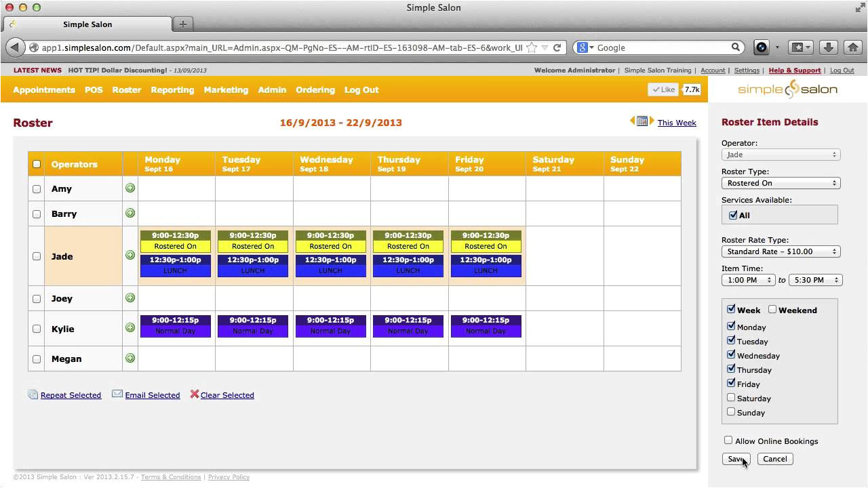Go to browser home page
This screenshot has width=868, height=488.
[x=853, y=47]
